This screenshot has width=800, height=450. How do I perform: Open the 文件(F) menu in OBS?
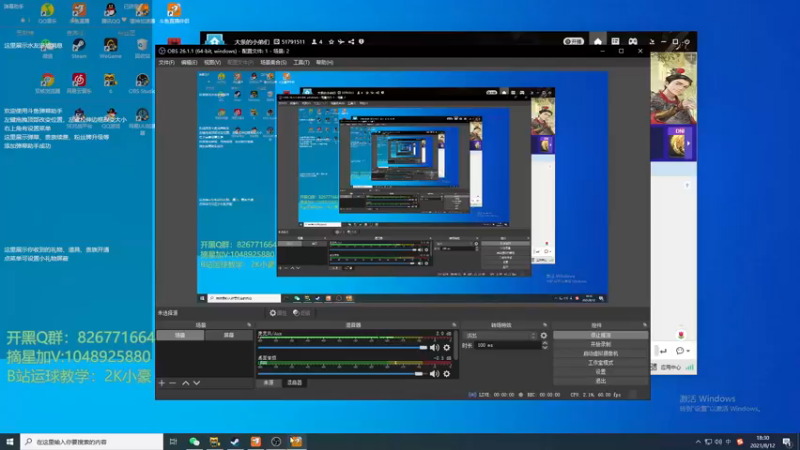[166, 62]
